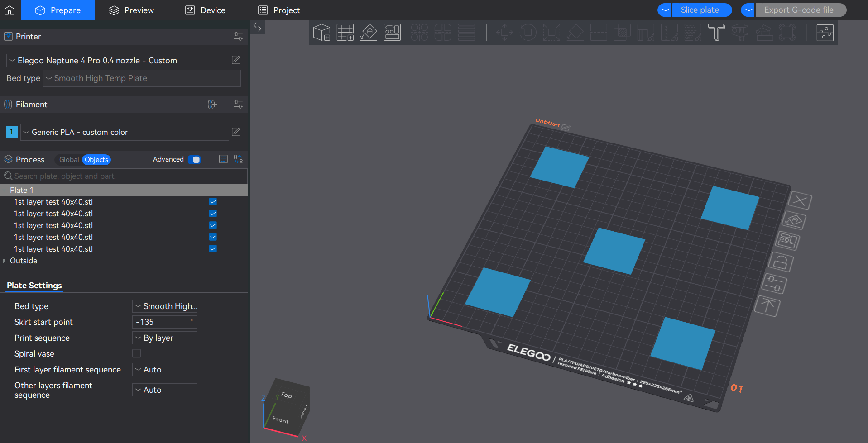Open the Assembly view puzzle icon

click(x=825, y=33)
